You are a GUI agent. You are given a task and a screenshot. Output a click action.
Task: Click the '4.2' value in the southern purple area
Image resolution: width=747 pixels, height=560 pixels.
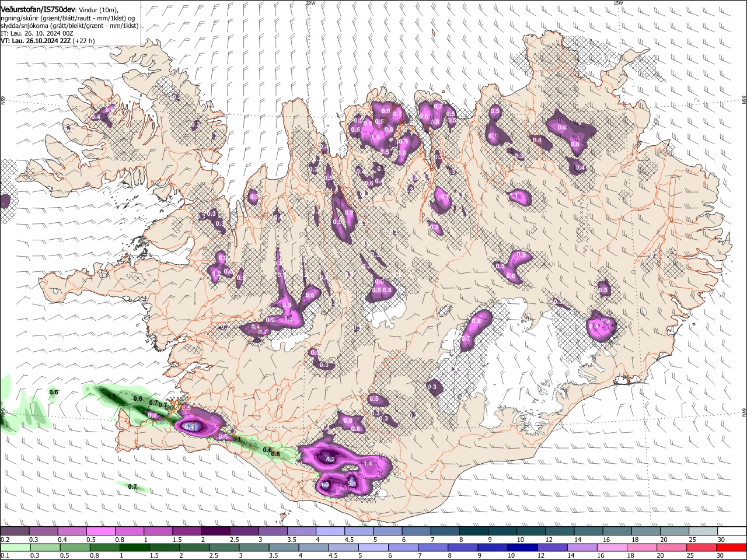330,459
